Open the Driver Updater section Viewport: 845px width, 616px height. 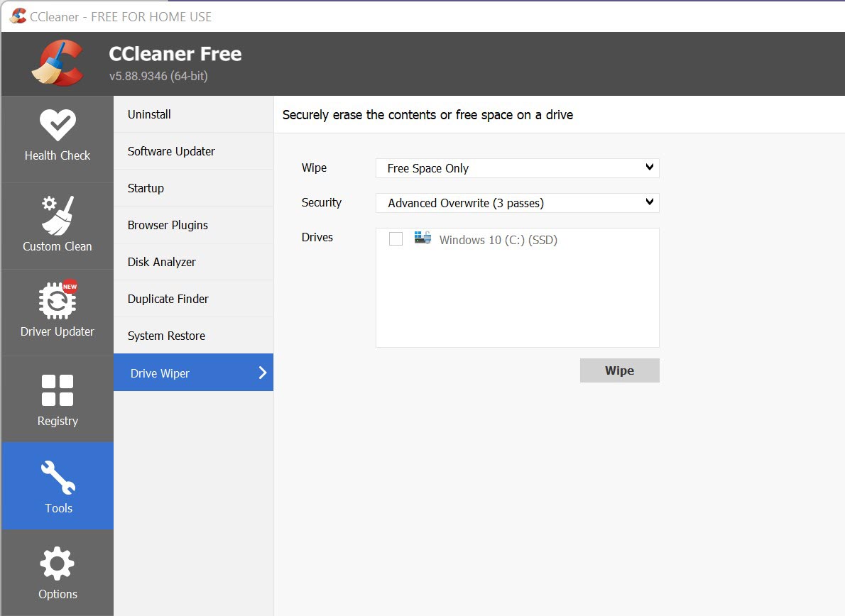point(57,312)
